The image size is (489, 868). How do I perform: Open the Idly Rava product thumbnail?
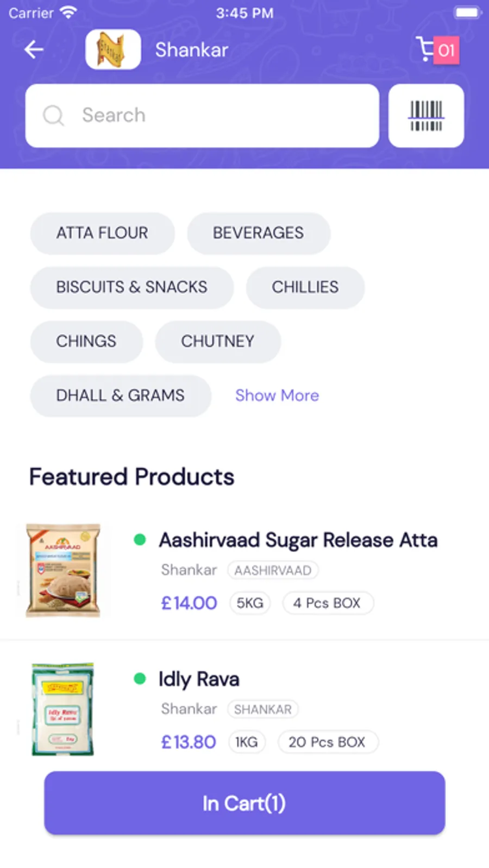tap(63, 709)
